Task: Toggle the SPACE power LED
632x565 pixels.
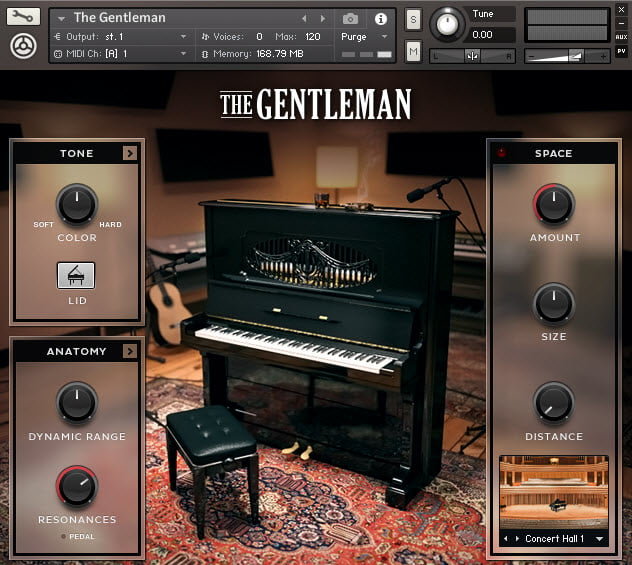Action: pos(501,153)
